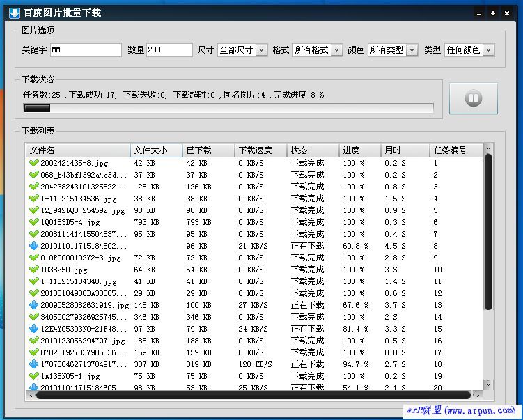The image size is (523, 420).
Task: Expand the 类型 type dropdown
Action: [x=469, y=50]
